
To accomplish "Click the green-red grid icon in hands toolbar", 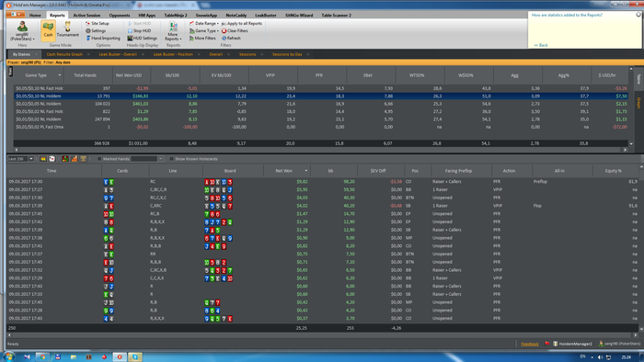I will pyautogui.click(x=65, y=159).
